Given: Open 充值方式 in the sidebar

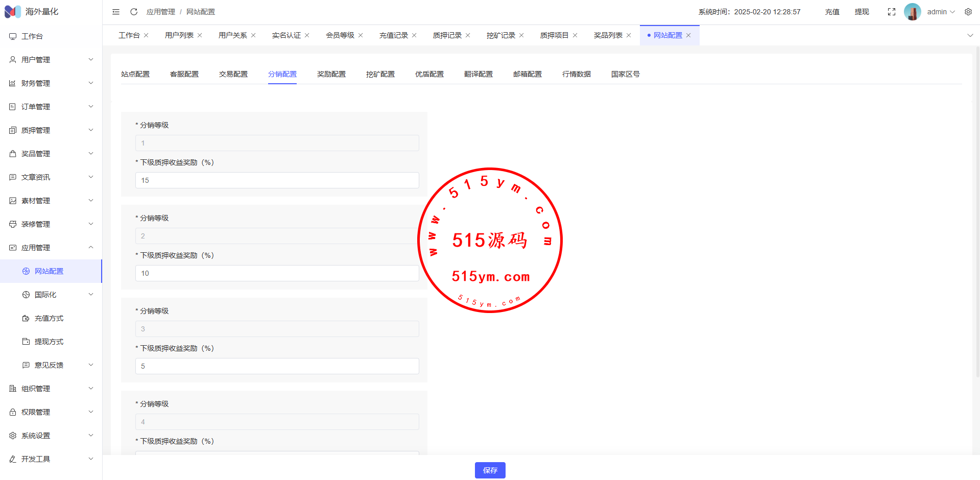Looking at the screenshot, I should click(x=49, y=318).
